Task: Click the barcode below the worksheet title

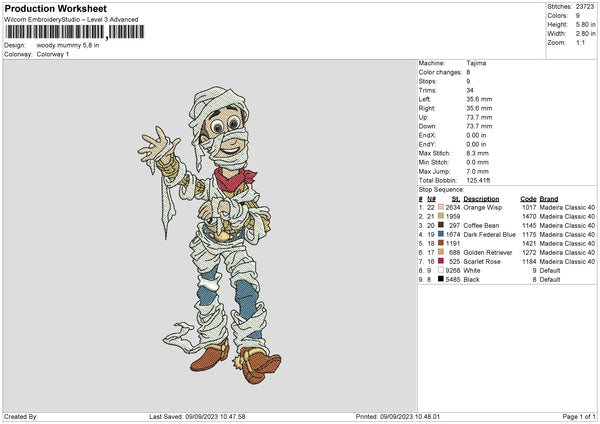Action: [x=75, y=32]
